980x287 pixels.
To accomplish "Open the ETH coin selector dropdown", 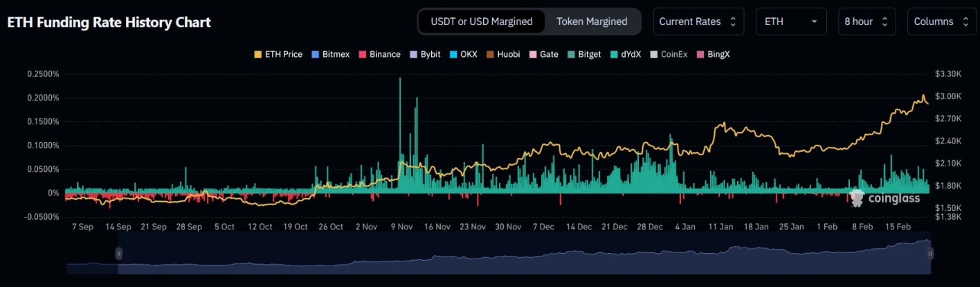I will (791, 21).
